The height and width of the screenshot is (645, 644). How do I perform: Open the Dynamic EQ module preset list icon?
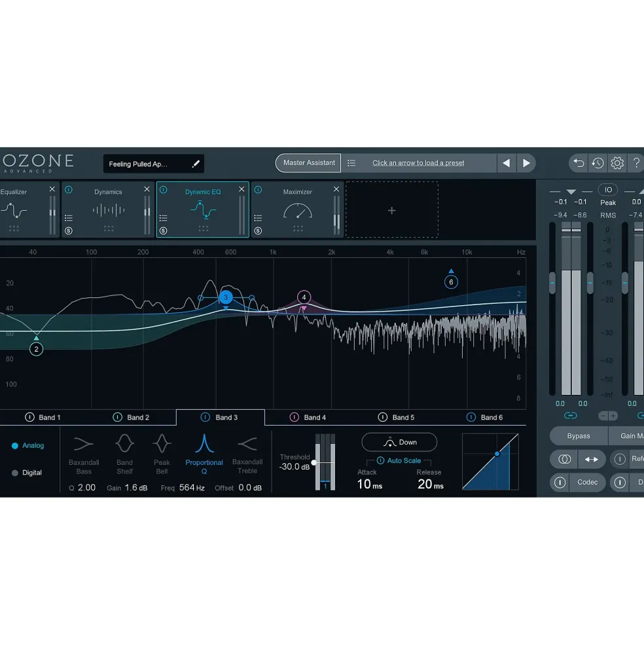pyautogui.click(x=163, y=218)
